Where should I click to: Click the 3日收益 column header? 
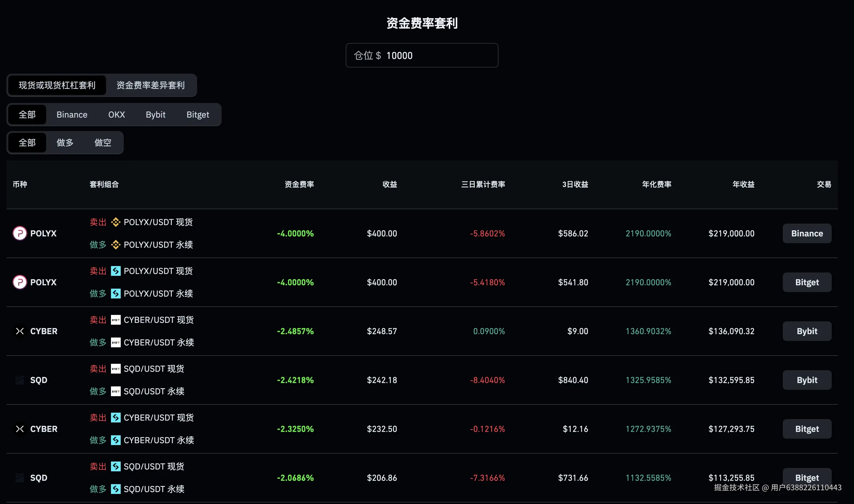tap(575, 184)
